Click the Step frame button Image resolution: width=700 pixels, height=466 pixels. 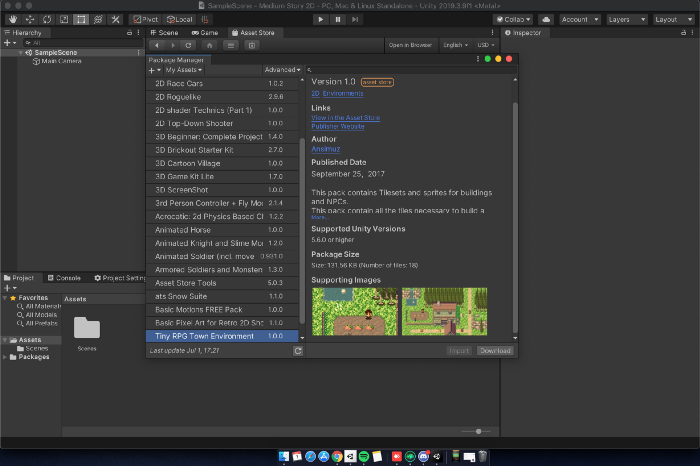point(355,19)
